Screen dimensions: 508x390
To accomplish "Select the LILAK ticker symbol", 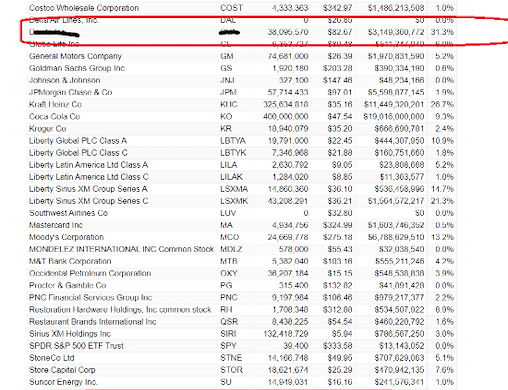I will 231,177.
